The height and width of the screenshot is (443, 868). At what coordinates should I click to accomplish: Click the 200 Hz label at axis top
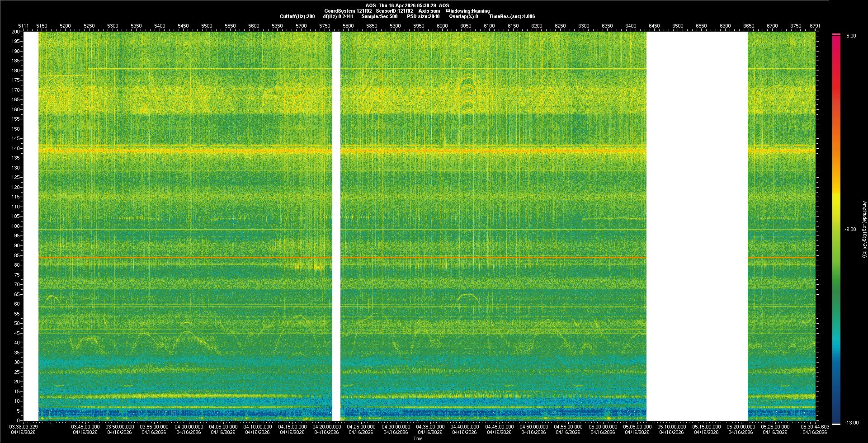pos(16,32)
